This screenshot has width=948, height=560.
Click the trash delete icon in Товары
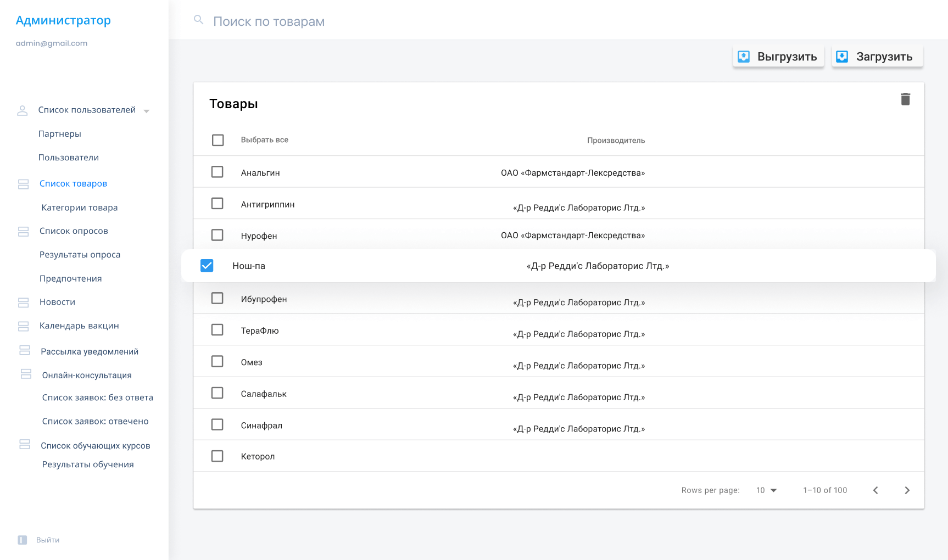[x=905, y=99]
